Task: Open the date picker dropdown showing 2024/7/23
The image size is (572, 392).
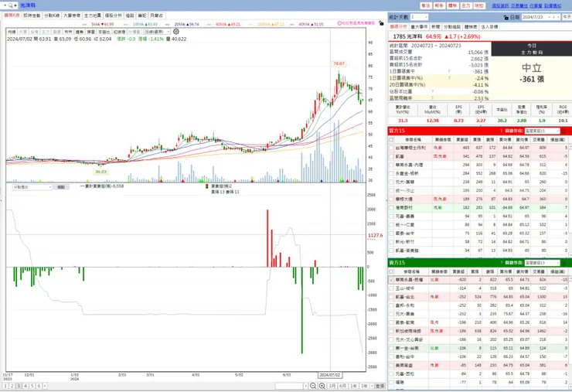Action: pyautogui.click(x=549, y=17)
